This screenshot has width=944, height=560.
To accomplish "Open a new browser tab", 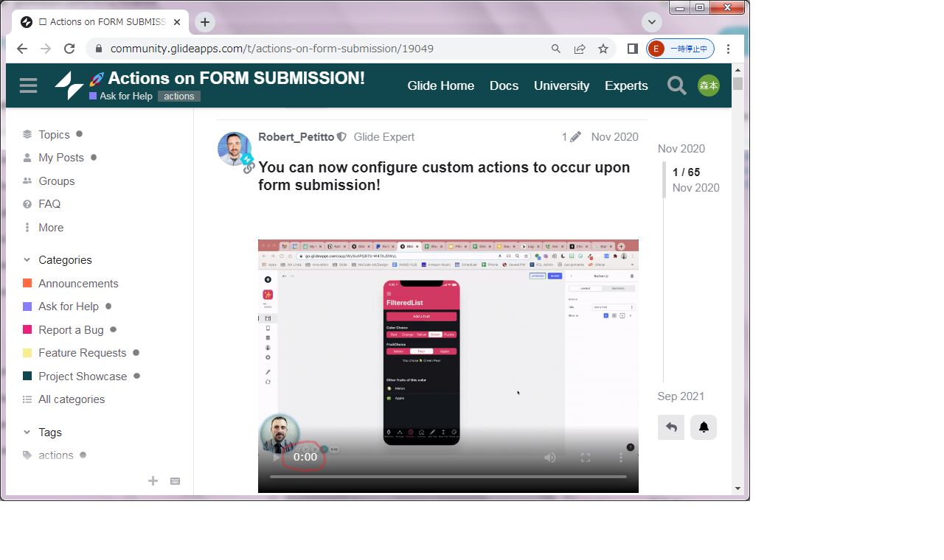I will pyautogui.click(x=205, y=22).
